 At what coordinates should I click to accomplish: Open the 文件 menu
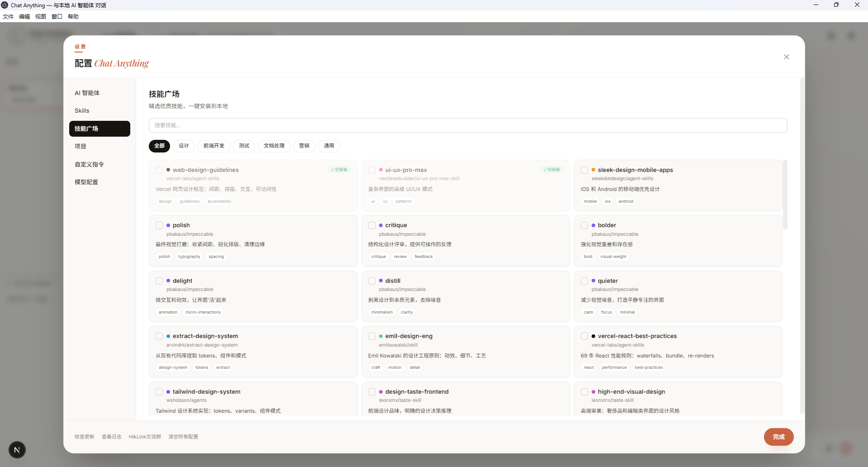[8, 17]
